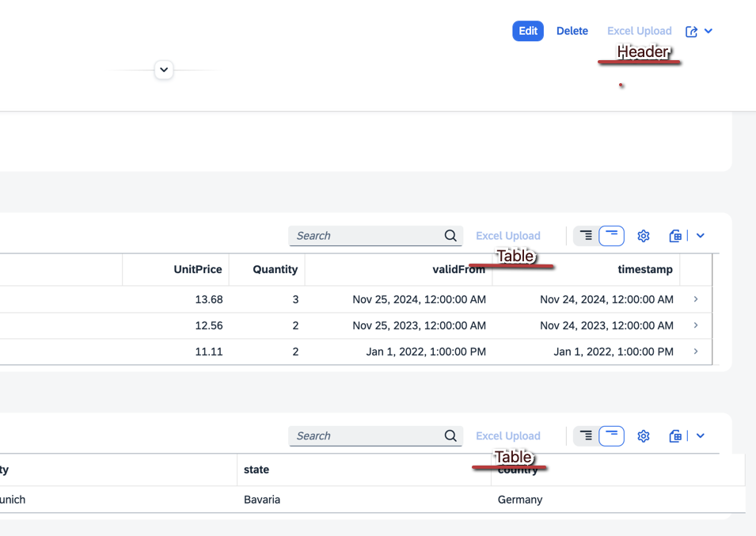Click the Edit button in header
The width and height of the screenshot is (756, 536).
tap(528, 31)
